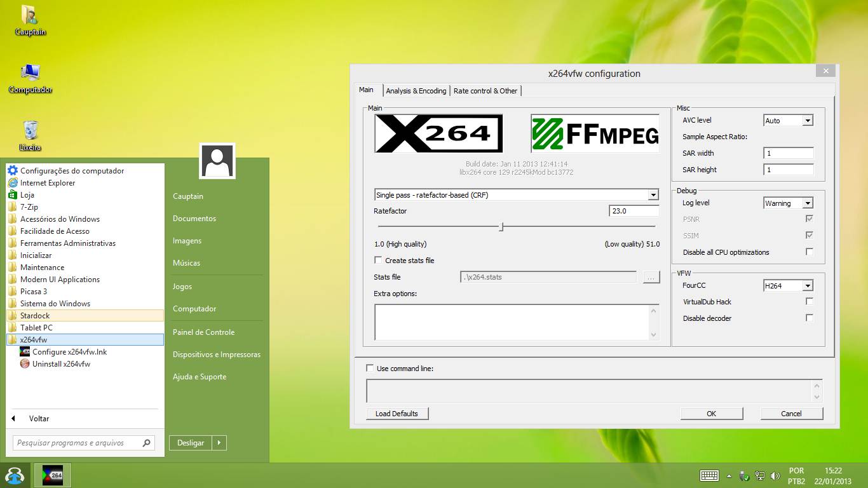Screen dimensions: 868x488
Task: Click the FFmpeg logo image
Action: click(x=595, y=133)
